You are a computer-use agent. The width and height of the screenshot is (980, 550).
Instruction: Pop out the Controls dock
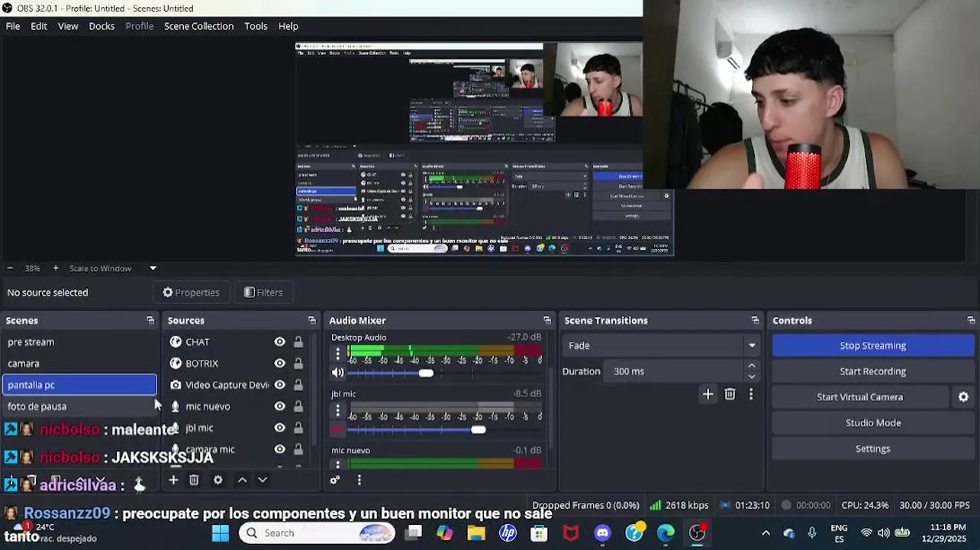971,320
